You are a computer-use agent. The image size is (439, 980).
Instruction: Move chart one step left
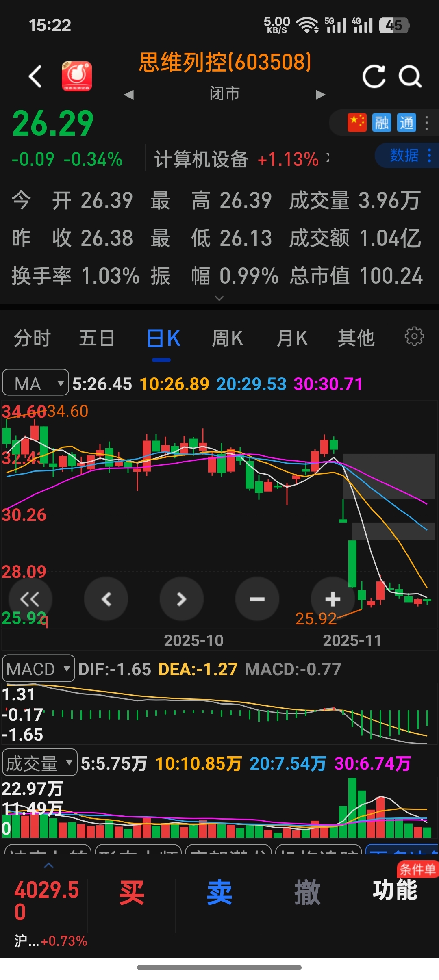(106, 599)
